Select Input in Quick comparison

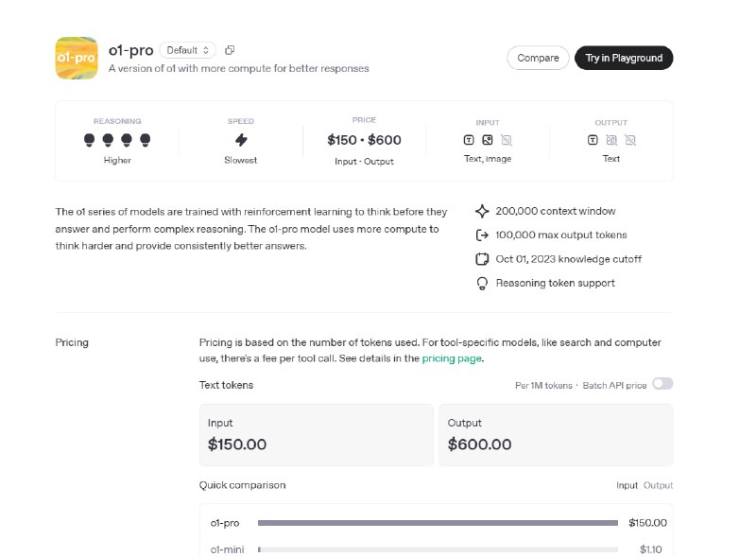coord(627,485)
